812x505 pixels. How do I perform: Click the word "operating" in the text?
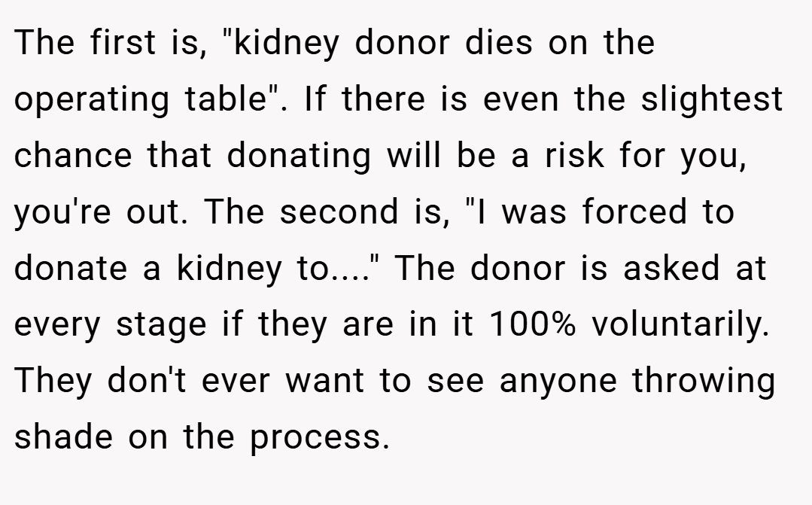click(92, 99)
